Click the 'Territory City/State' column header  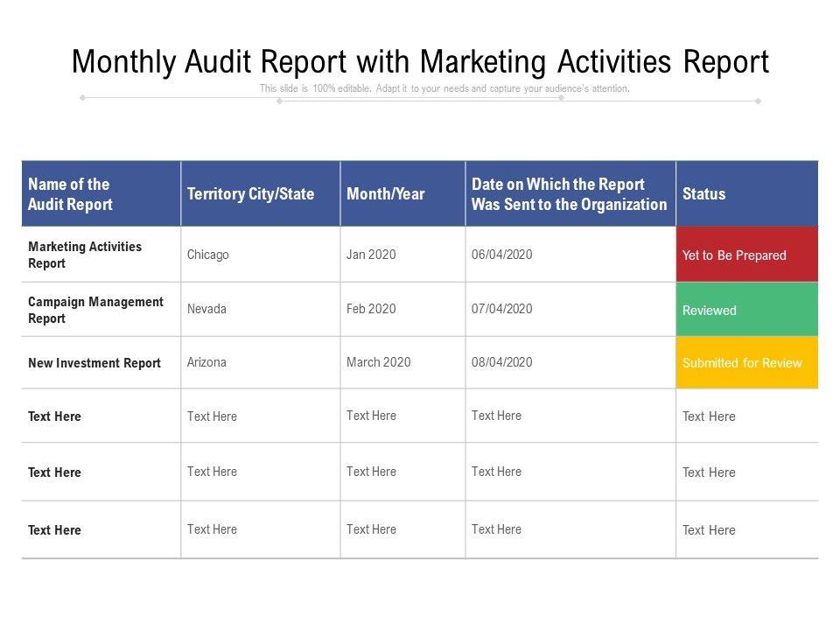(261, 193)
